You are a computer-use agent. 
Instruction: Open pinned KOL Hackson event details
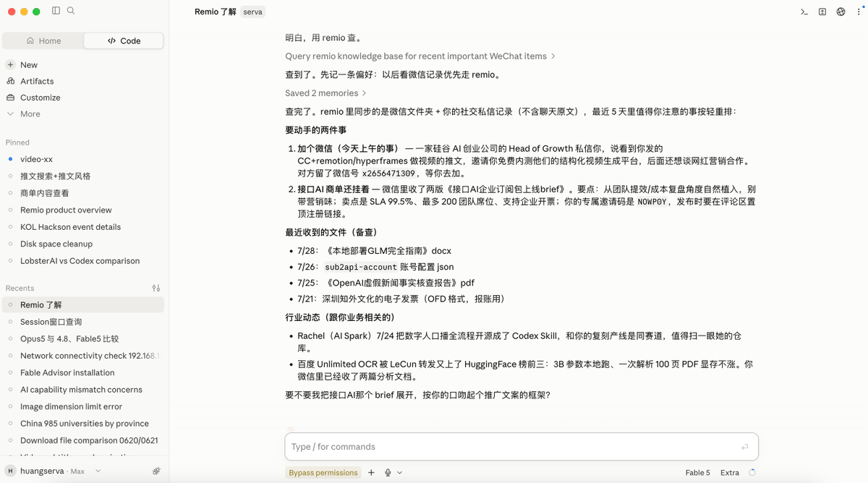84,227
